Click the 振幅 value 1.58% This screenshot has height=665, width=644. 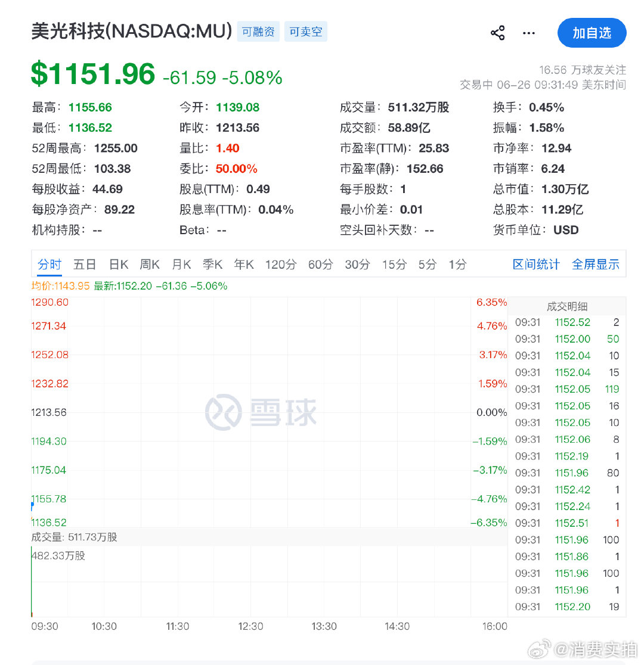(546, 128)
